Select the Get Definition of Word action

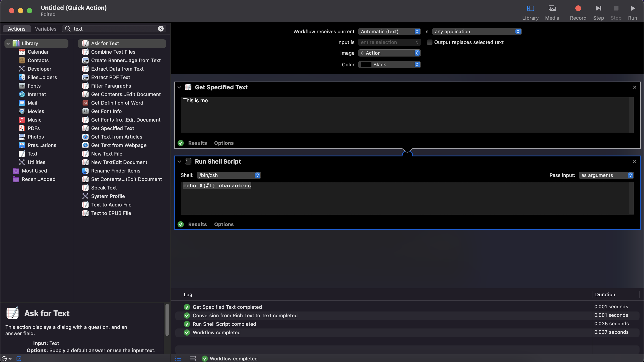(x=122, y=103)
